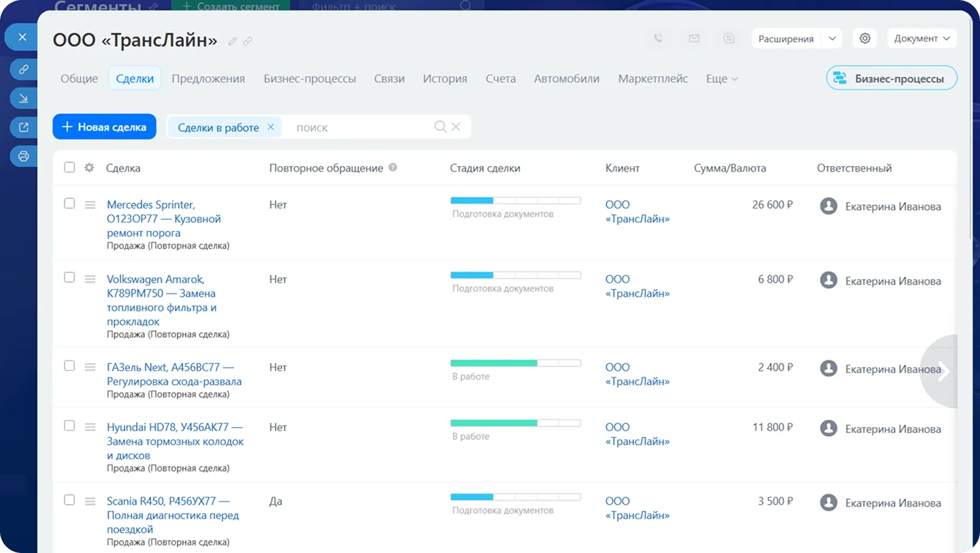Copy link using the sidebar chain icon
The width and height of the screenshot is (980, 553).
[x=23, y=69]
